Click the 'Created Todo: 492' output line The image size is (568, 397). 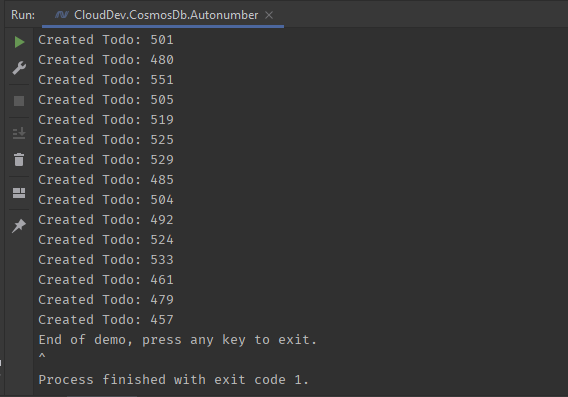[x=106, y=220]
